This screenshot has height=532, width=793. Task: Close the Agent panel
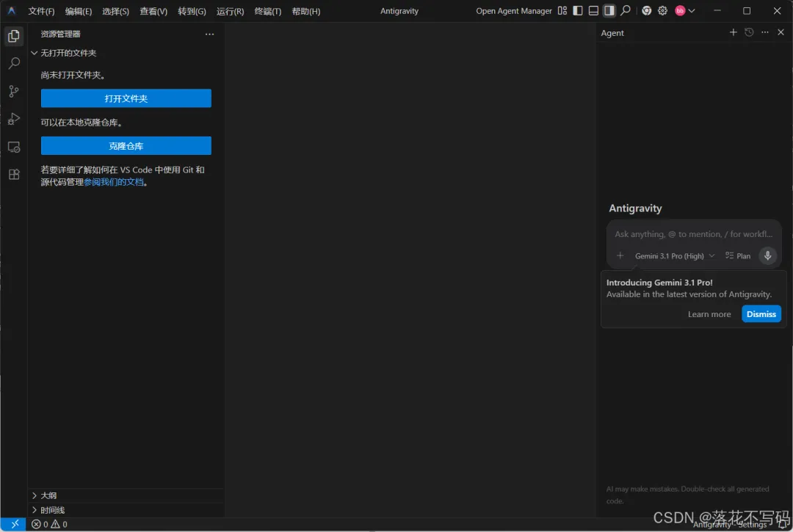coord(781,32)
